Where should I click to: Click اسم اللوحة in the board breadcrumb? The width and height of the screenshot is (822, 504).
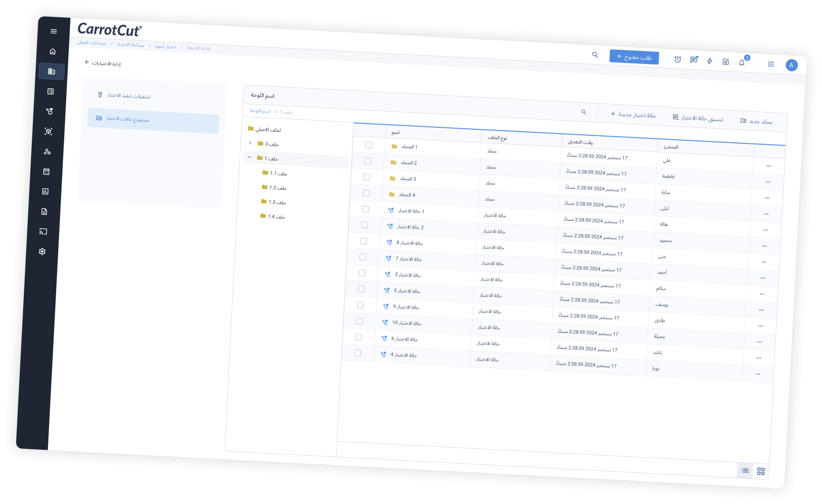pyautogui.click(x=260, y=111)
